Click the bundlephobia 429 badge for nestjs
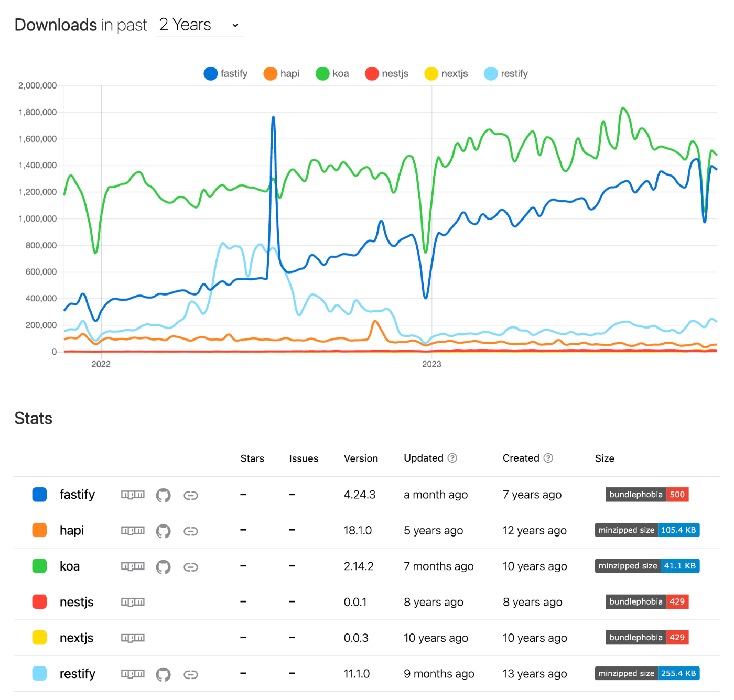 [647, 601]
